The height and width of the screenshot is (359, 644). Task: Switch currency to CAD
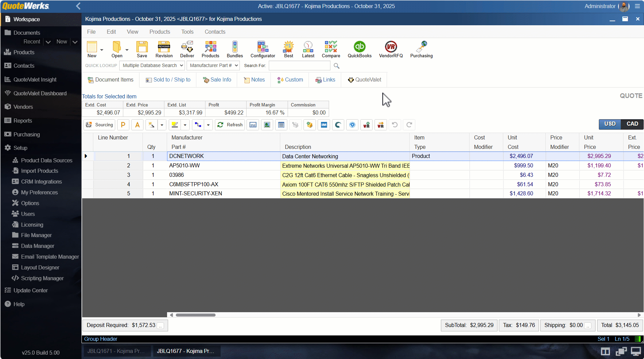point(632,124)
